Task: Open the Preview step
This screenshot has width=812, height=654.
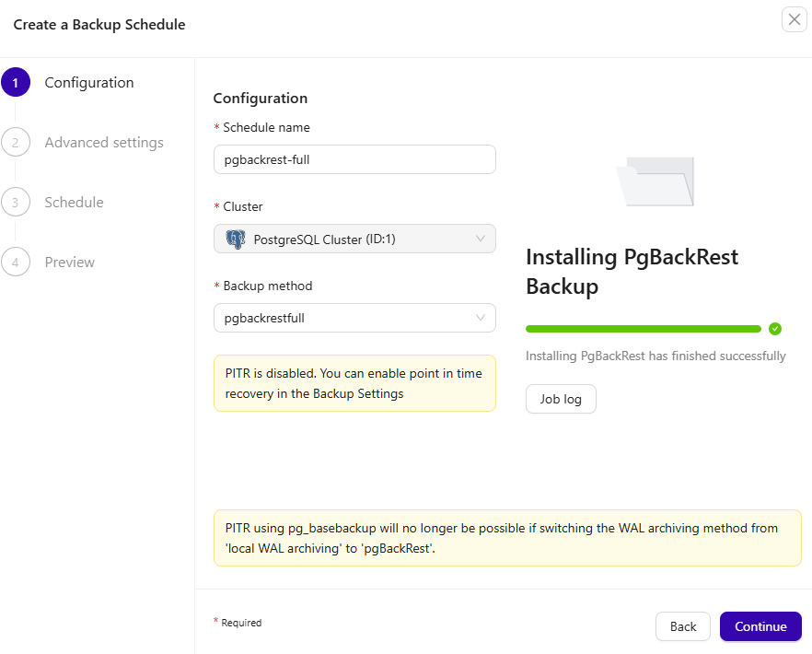Action: pos(70,263)
